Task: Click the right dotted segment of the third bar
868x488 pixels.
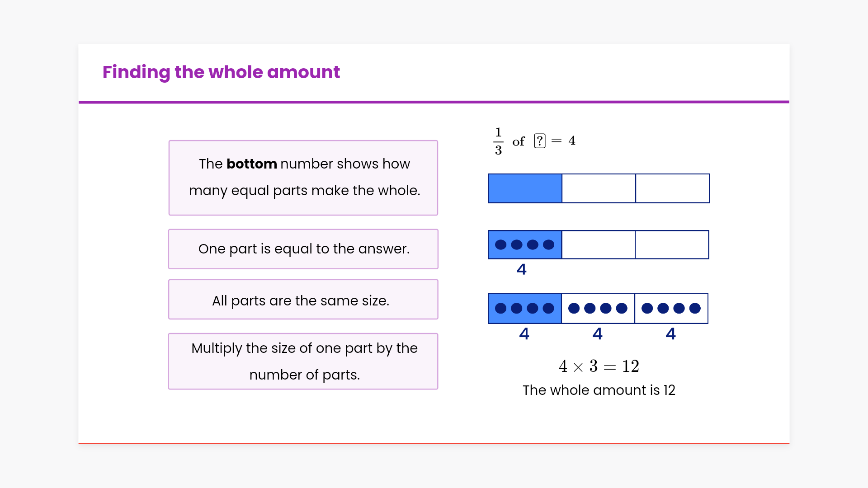Action: pos(671,309)
